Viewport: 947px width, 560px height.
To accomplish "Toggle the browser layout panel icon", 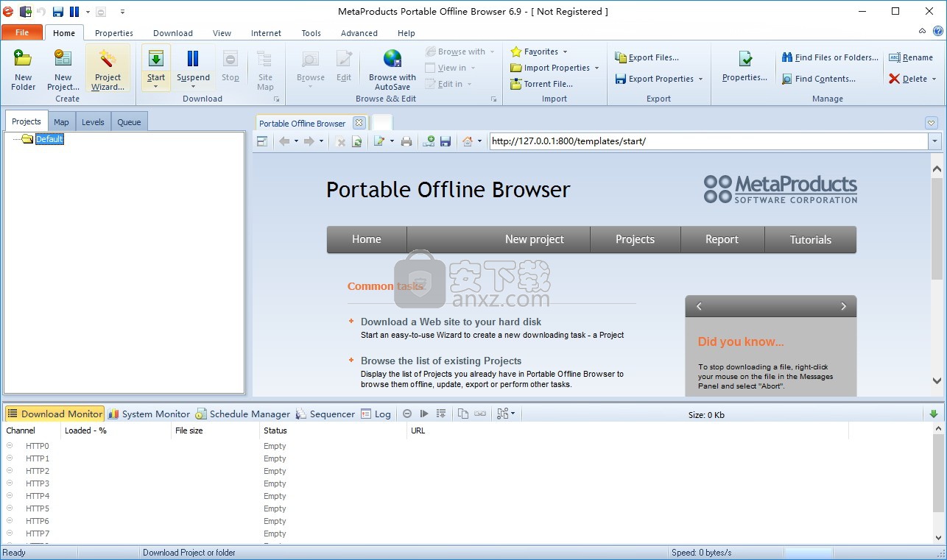I will pyautogui.click(x=262, y=141).
